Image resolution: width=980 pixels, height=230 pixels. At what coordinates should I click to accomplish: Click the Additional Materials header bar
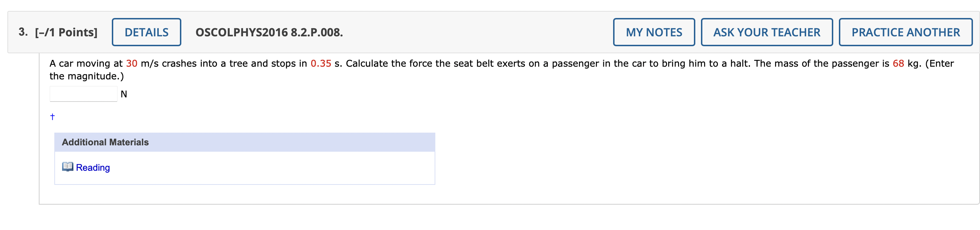click(x=244, y=142)
